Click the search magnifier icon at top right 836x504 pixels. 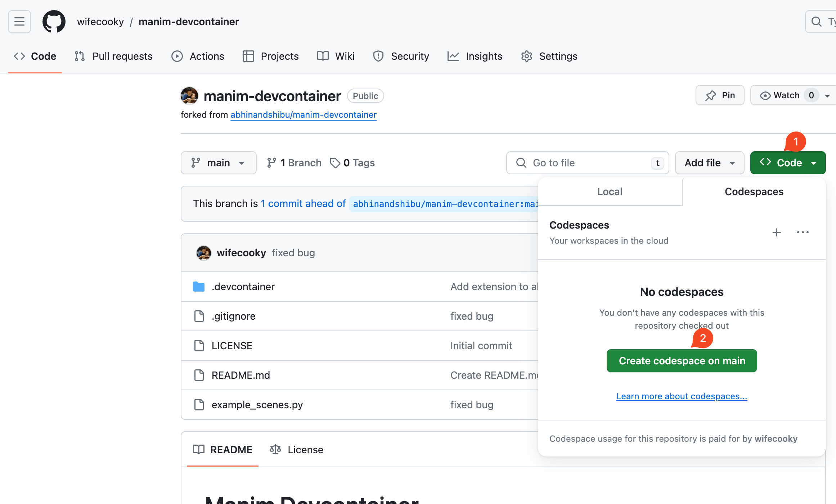tap(817, 22)
